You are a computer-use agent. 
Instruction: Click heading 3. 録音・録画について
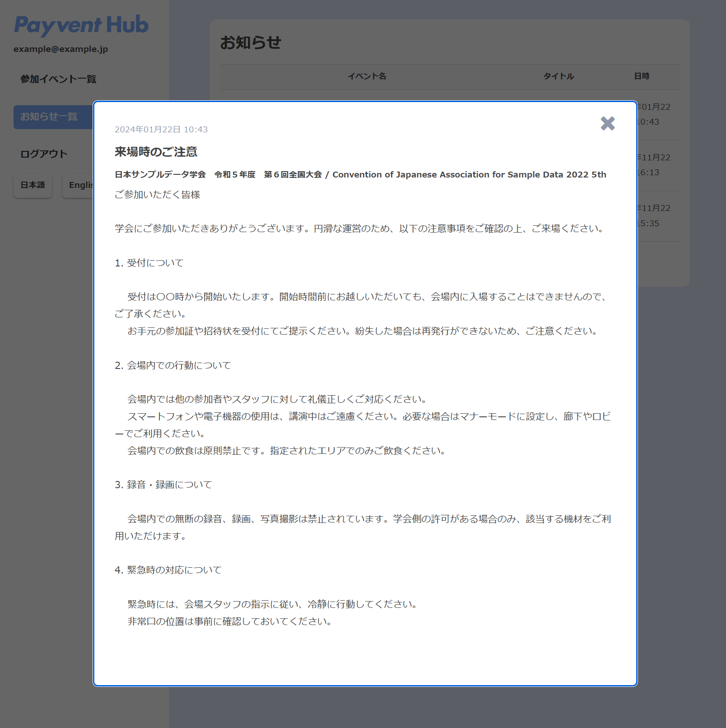163,485
